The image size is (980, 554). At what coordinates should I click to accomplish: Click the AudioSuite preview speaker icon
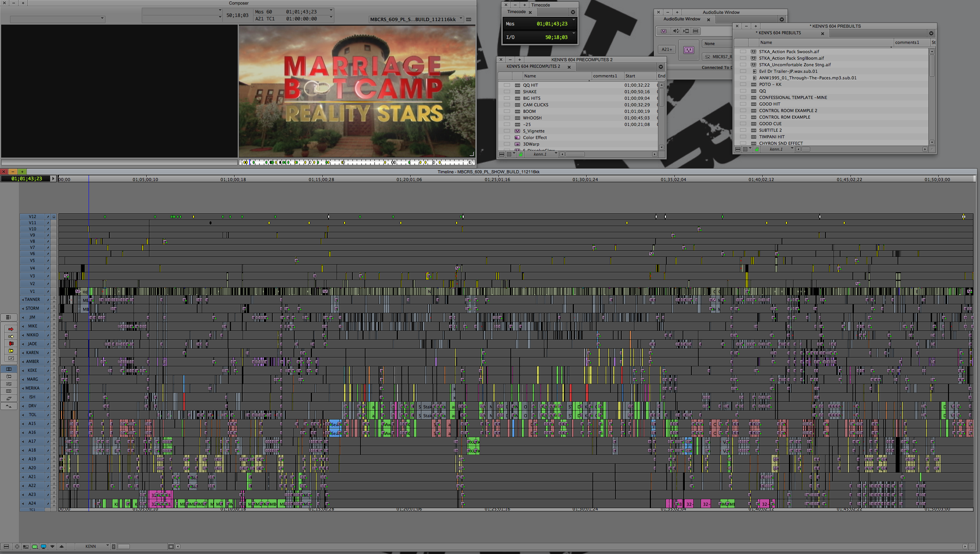[x=676, y=31]
